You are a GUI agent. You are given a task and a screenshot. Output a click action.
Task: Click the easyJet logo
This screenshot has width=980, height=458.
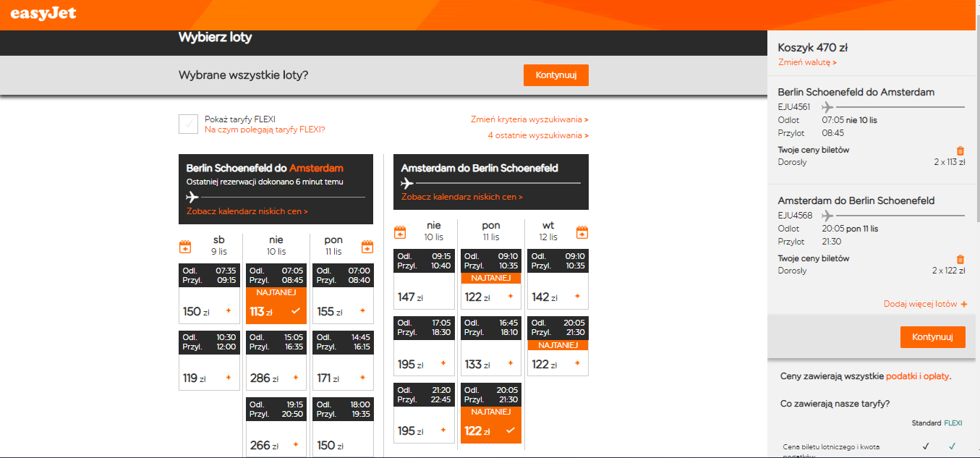(x=43, y=14)
